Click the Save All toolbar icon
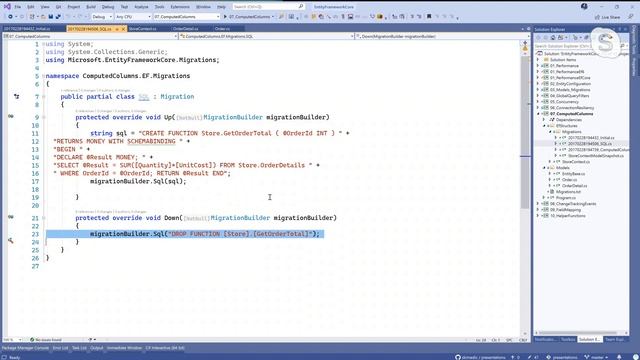640x360 pixels. click(58, 17)
